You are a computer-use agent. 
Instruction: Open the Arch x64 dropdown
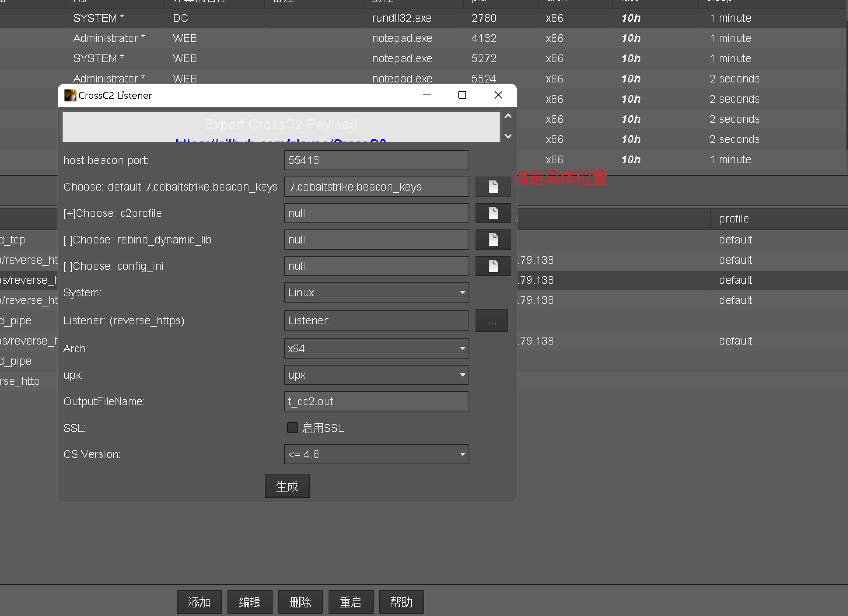[376, 348]
